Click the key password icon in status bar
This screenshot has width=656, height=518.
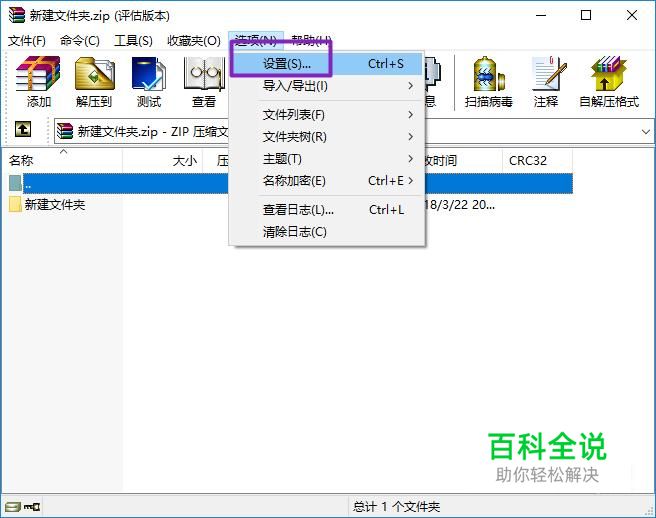coord(32,507)
